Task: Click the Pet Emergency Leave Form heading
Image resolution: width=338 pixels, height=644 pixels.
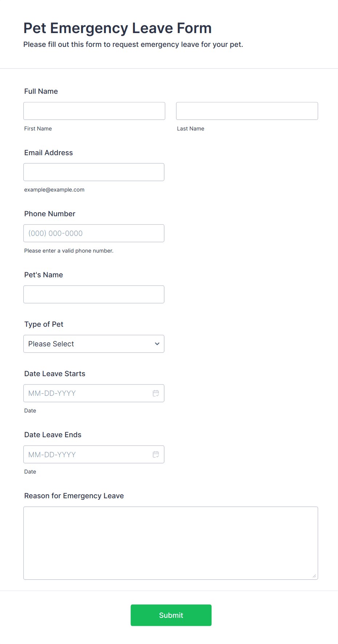Action: click(117, 28)
